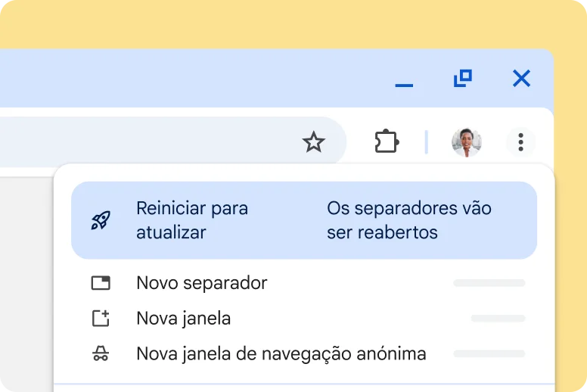This screenshot has width=587, height=392.
Task: Click the shortcut placeholder beside Nova janela
Action: pyautogui.click(x=497, y=318)
